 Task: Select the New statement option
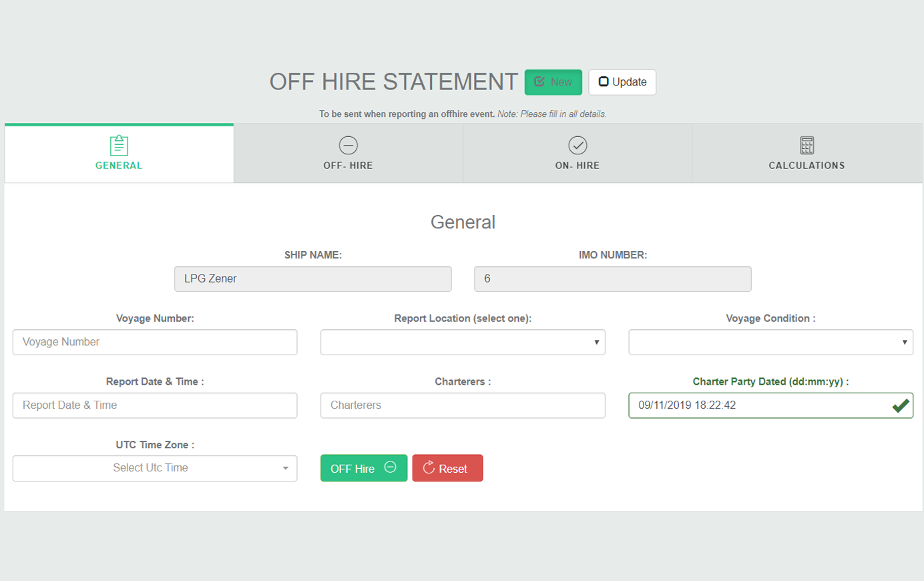pyautogui.click(x=553, y=82)
